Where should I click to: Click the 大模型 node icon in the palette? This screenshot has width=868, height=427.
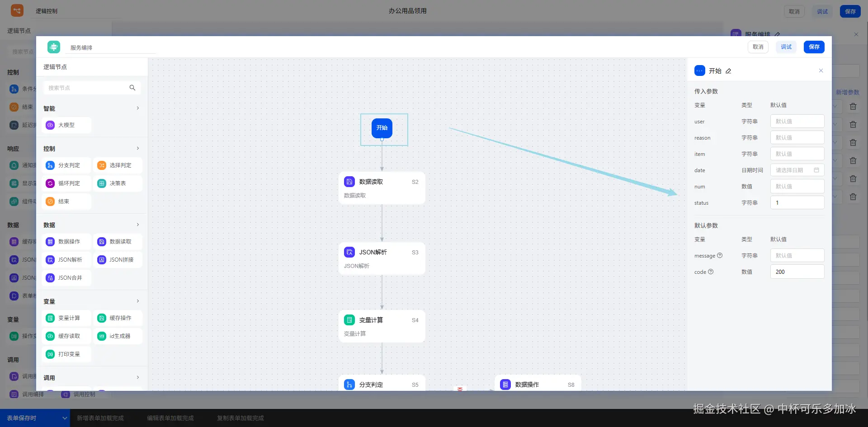(x=50, y=125)
